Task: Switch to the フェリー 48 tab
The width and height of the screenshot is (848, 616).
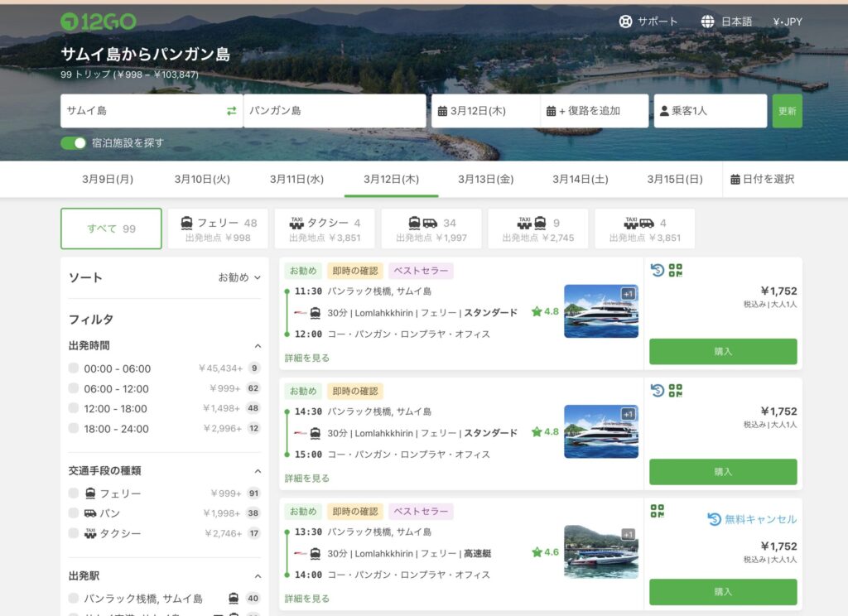Action: (219, 229)
